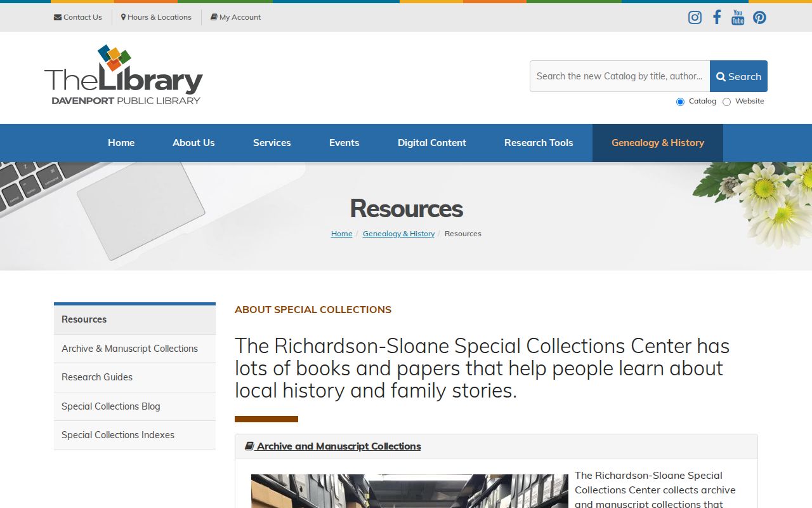
Task: Open Special Collections Blog in sidebar
Action: pyautogui.click(x=134, y=406)
